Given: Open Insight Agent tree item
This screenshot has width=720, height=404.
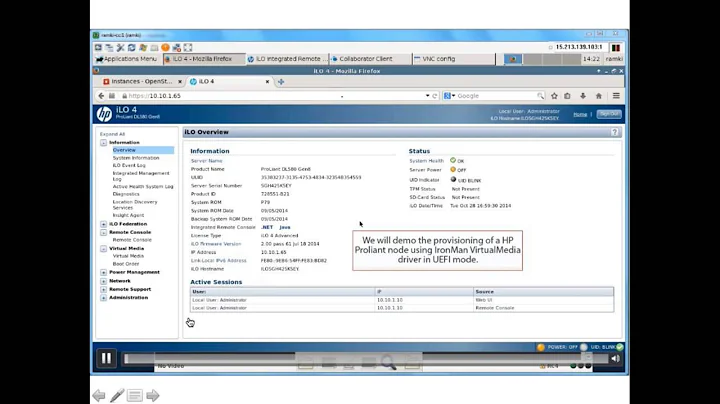Looking at the screenshot, I should (128, 215).
